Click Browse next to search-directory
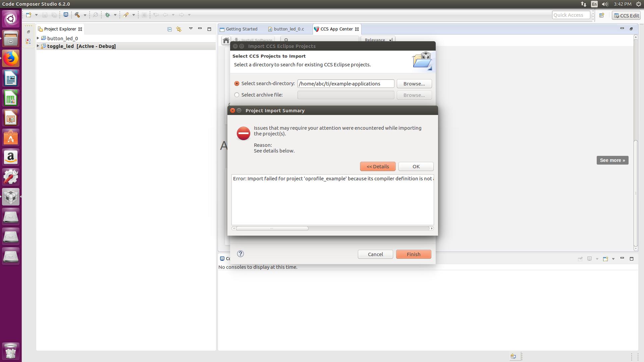 [x=414, y=83]
